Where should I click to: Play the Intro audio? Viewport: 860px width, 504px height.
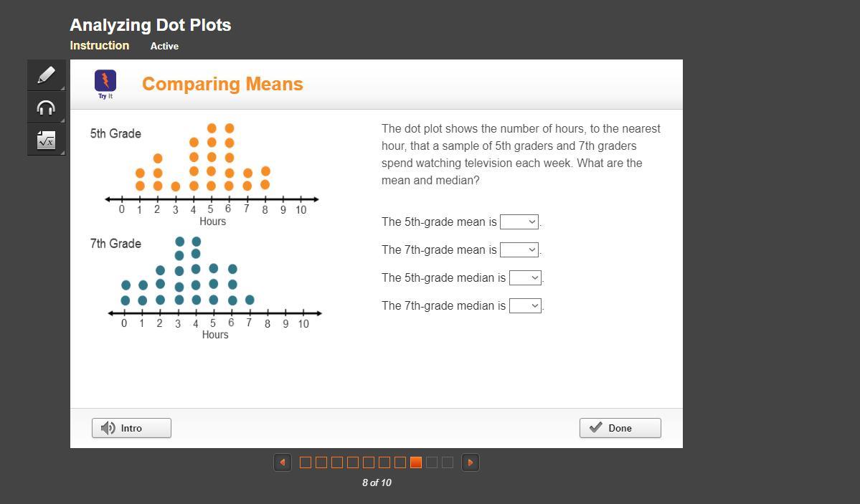click(131, 428)
